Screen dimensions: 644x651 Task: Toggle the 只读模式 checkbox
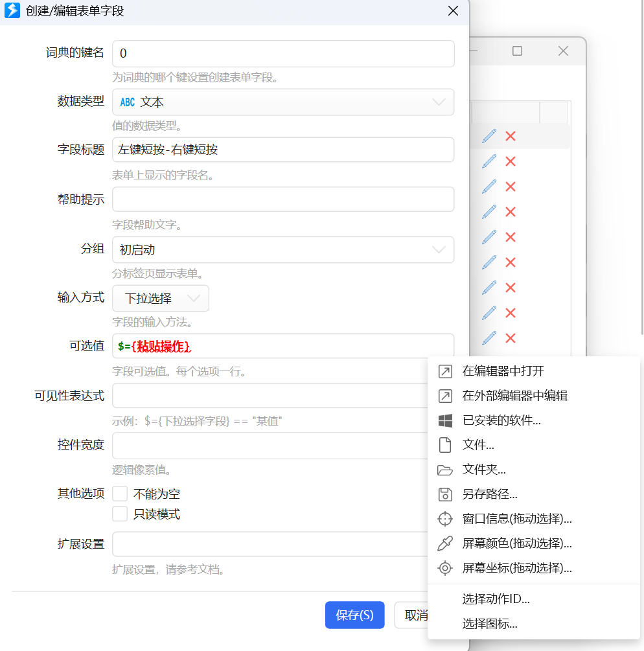120,514
